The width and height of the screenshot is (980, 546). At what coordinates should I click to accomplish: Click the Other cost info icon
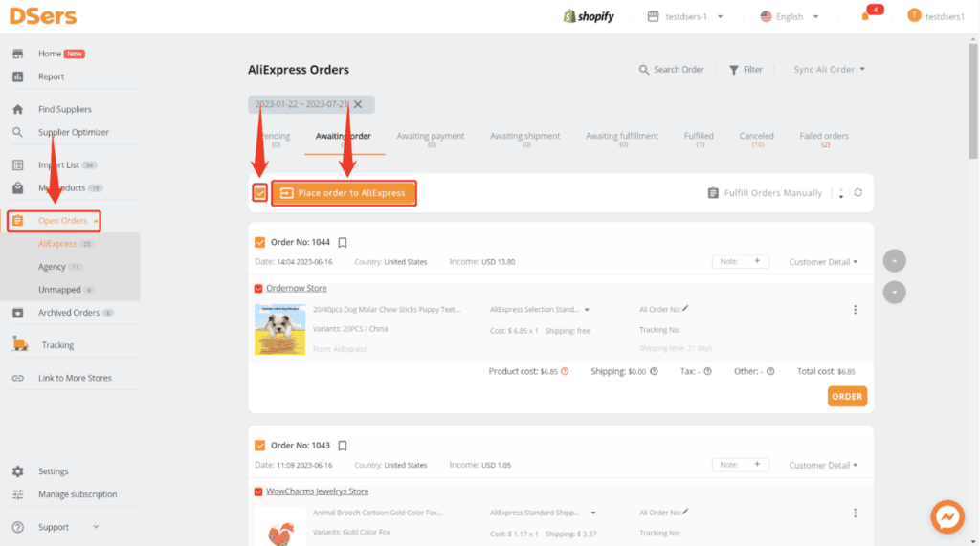pos(770,371)
